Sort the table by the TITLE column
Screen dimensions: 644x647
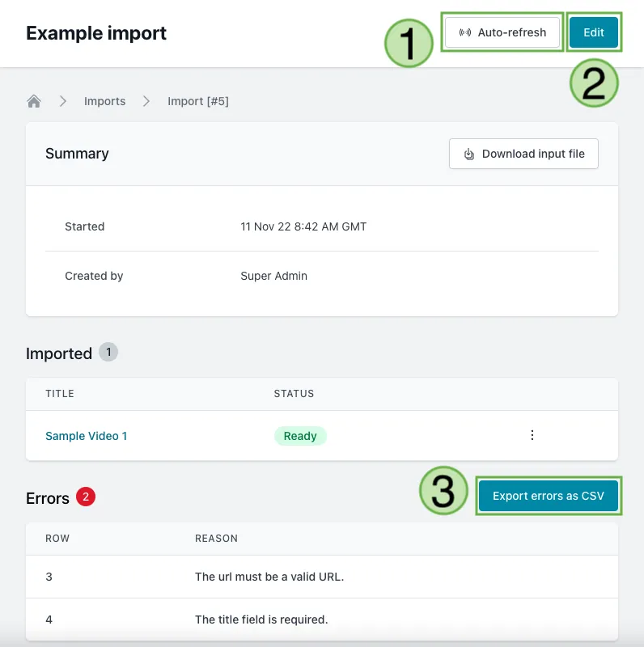click(x=60, y=394)
